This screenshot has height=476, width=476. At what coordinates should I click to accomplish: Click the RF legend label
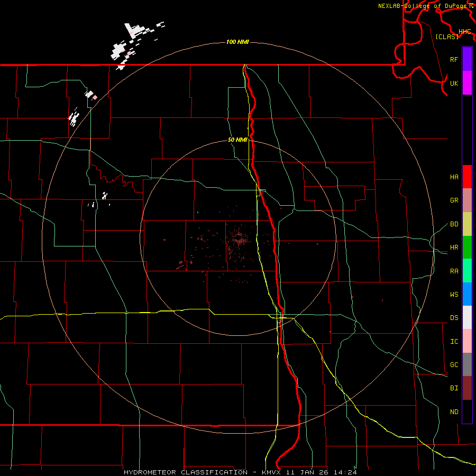pos(454,59)
